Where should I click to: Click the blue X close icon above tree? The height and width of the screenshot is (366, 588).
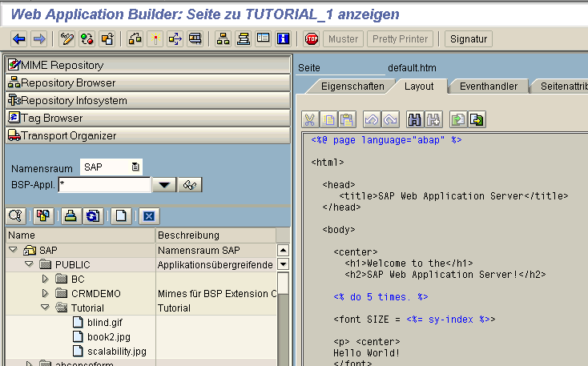point(149,216)
